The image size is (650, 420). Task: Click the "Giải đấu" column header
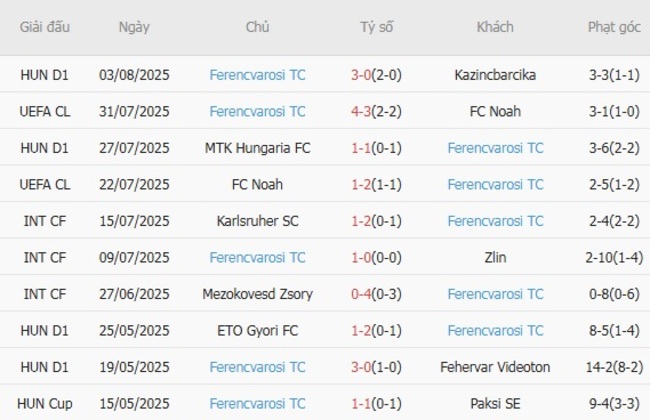45,28
